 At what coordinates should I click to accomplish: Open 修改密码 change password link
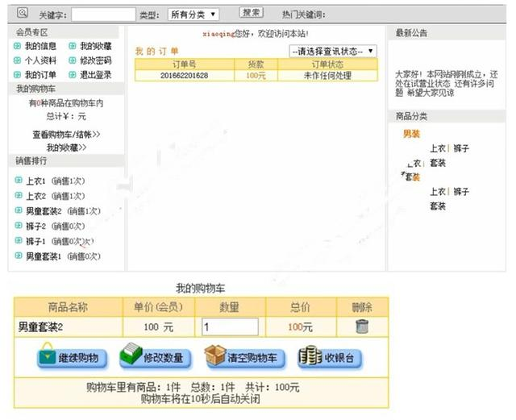(x=96, y=60)
